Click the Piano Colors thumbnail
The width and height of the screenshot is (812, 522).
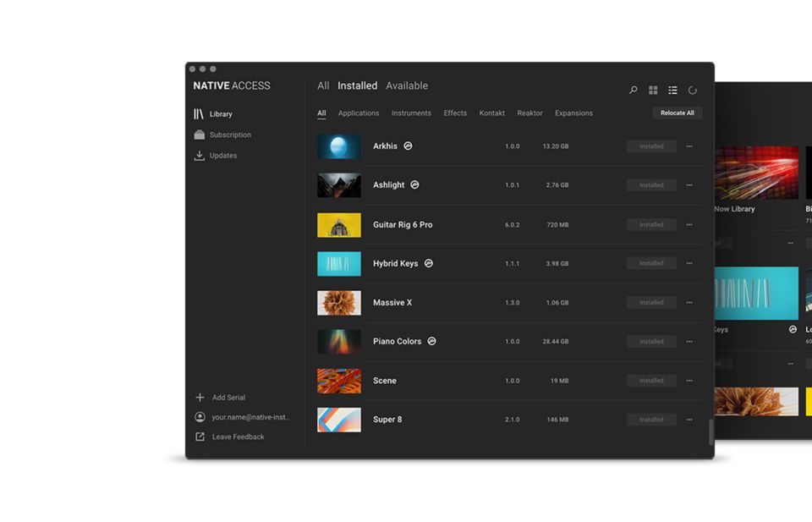[339, 342]
